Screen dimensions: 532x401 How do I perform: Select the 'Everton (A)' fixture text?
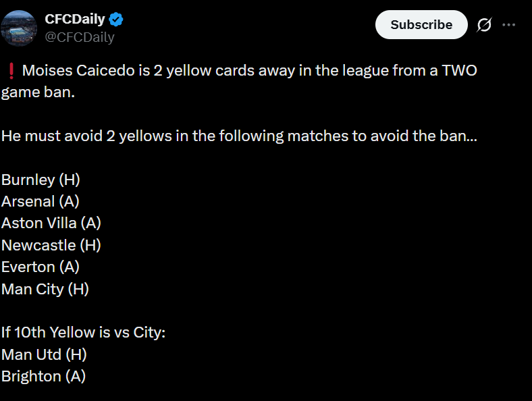[x=41, y=267]
